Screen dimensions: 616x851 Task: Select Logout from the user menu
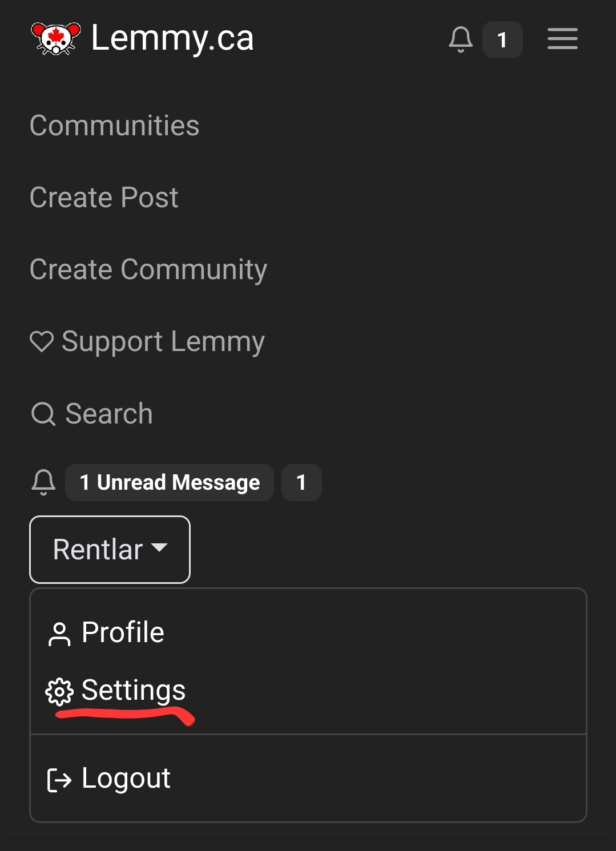click(x=108, y=779)
